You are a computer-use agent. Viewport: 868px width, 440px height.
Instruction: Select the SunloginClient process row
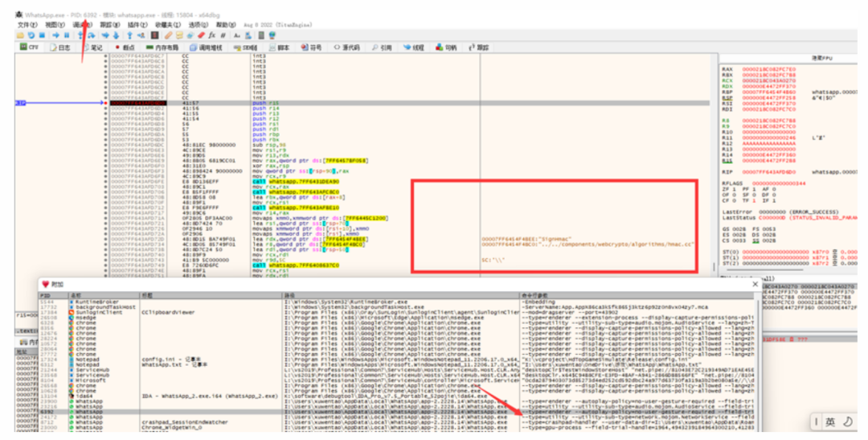397,313
